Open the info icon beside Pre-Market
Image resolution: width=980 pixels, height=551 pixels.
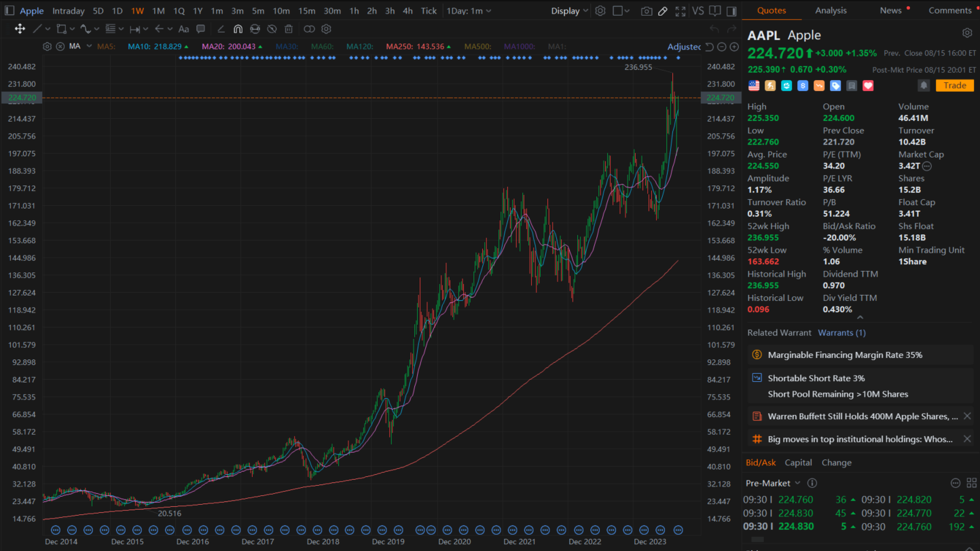[812, 483]
